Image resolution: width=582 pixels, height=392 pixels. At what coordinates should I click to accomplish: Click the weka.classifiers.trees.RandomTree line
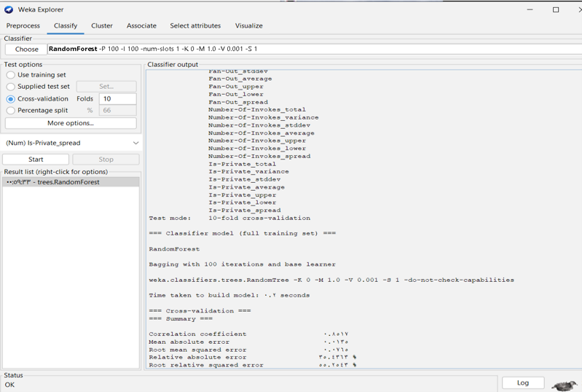(331, 280)
